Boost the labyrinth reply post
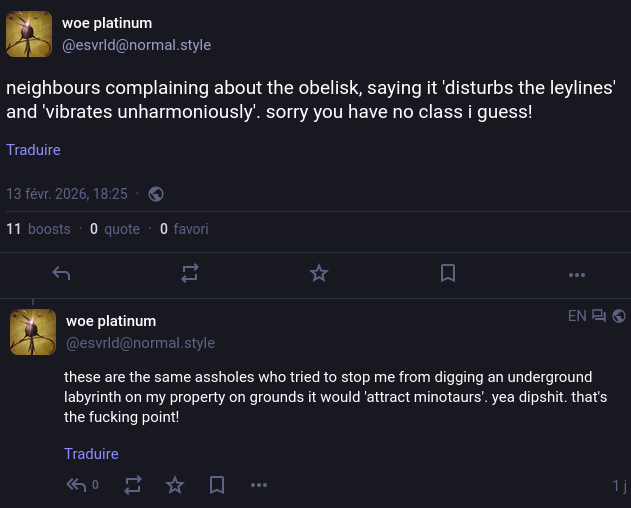The width and height of the screenshot is (631, 508). pos(133,485)
